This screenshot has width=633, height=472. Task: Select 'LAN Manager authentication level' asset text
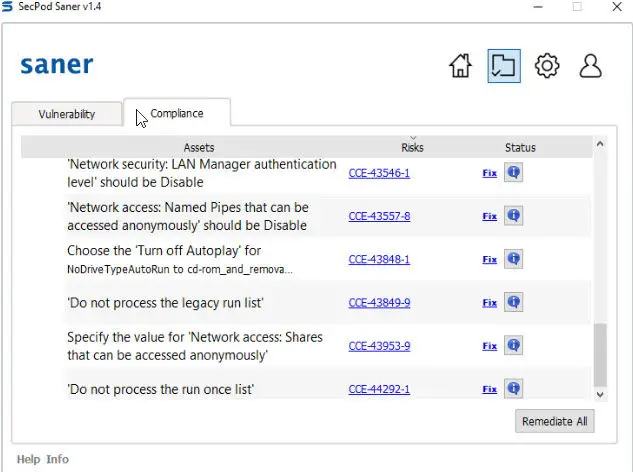pos(202,173)
